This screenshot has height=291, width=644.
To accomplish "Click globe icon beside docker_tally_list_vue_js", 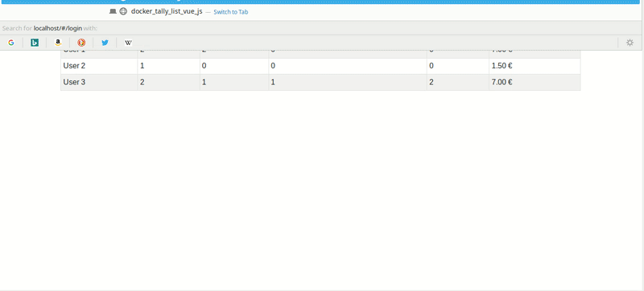I will (123, 11).
